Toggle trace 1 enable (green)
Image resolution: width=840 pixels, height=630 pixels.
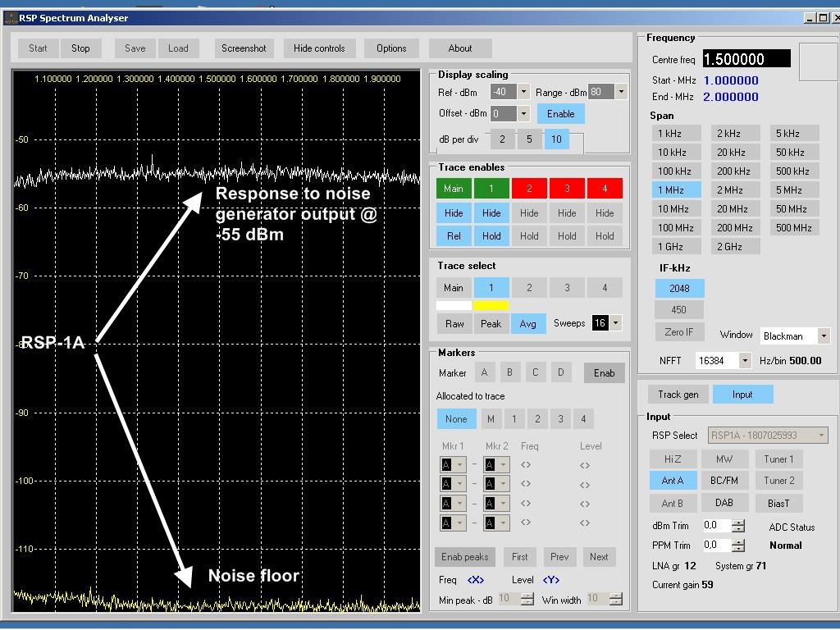tap(491, 189)
